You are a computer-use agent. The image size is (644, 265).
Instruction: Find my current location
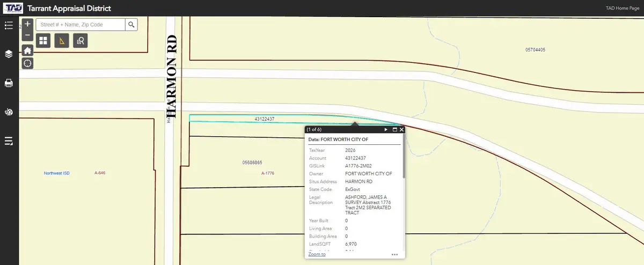pos(28,63)
